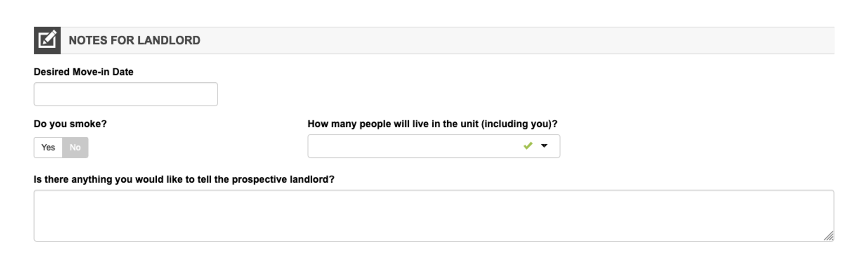868x270 pixels.
Task: Click the Notes for Landlord edit icon
Action: pyautogui.click(x=47, y=40)
